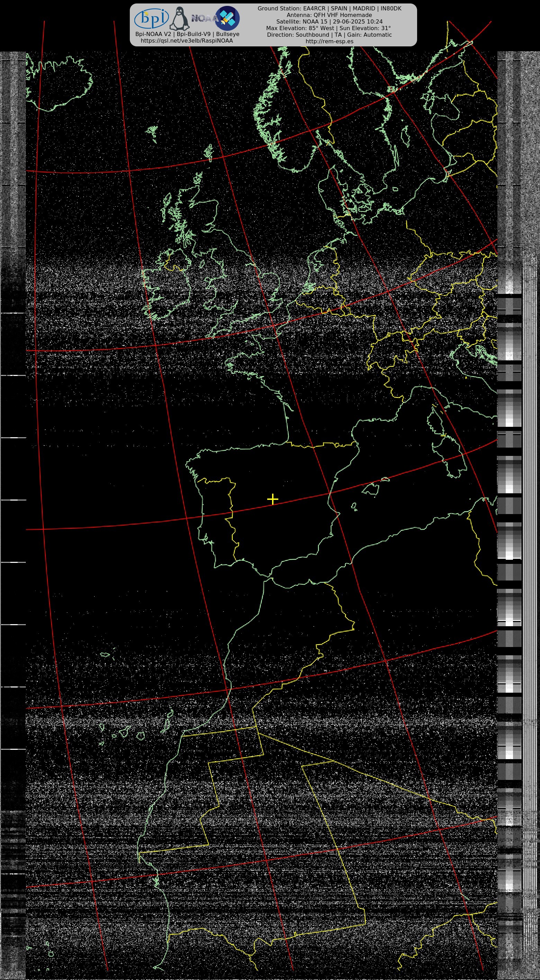
Task: Select the Satellite NOAA 15 date line
Action: (x=330, y=22)
